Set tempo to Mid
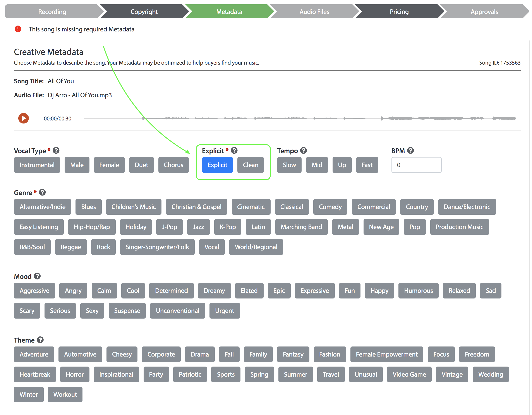 [317, 165]
